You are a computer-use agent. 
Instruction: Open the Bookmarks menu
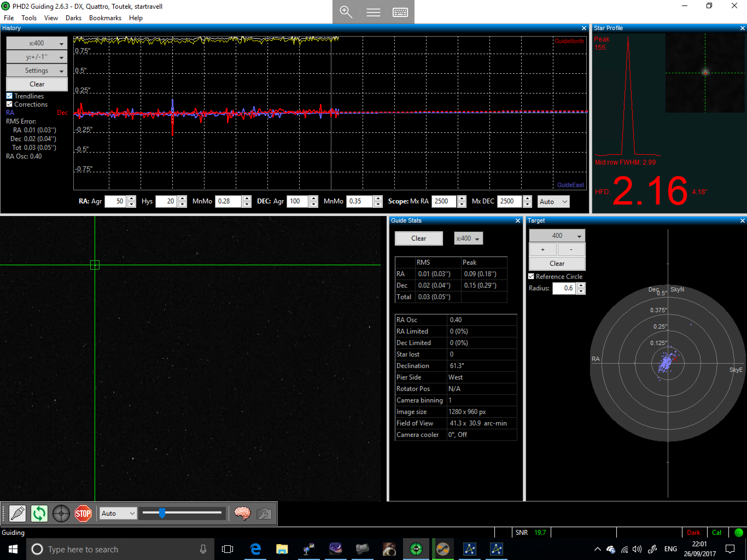(x=105, y=18)
